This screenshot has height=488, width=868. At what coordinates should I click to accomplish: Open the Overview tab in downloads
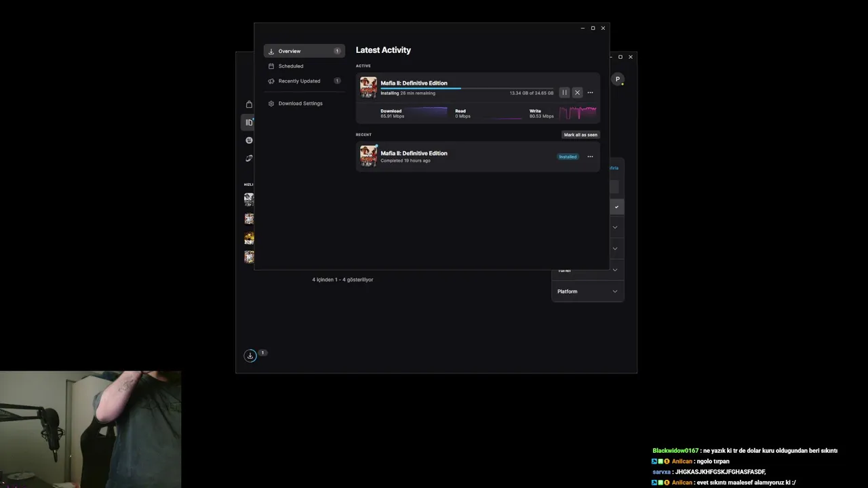[304, 51]
